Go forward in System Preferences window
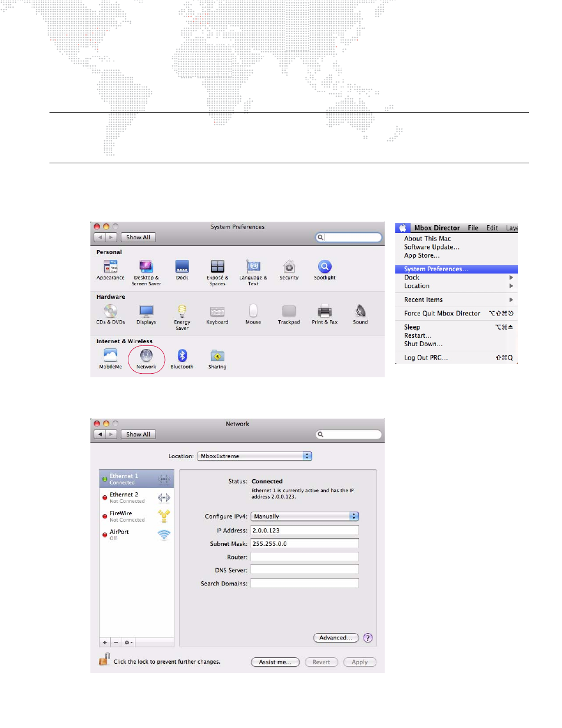The image size is (562, 728). 111,238
